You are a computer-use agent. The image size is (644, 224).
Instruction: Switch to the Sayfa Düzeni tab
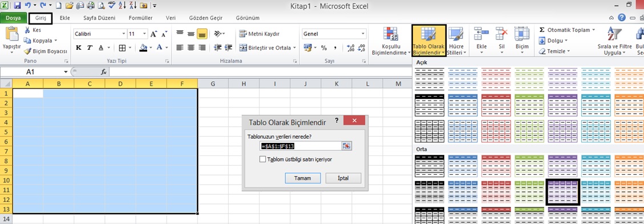99,18
